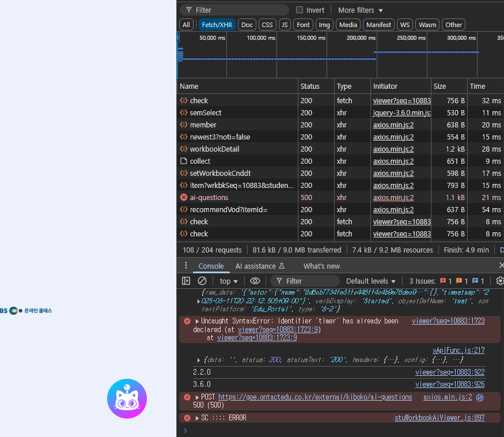Expand the SC :::: ERROR console message

click(x=197, y=418)
